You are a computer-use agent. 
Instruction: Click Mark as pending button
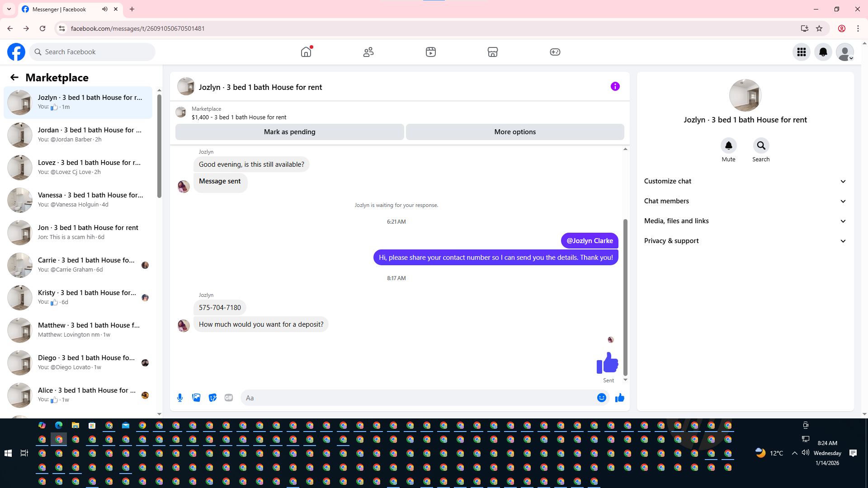[289, 132]
